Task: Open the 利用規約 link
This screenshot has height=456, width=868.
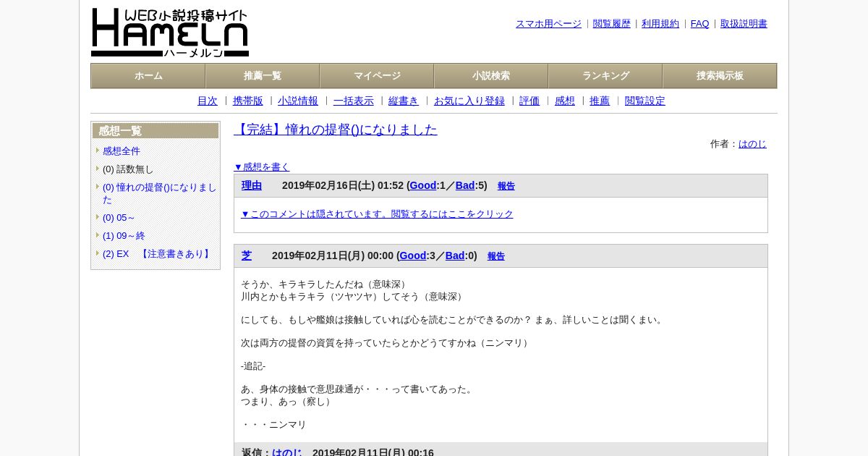Action: [x=660, y=24]
